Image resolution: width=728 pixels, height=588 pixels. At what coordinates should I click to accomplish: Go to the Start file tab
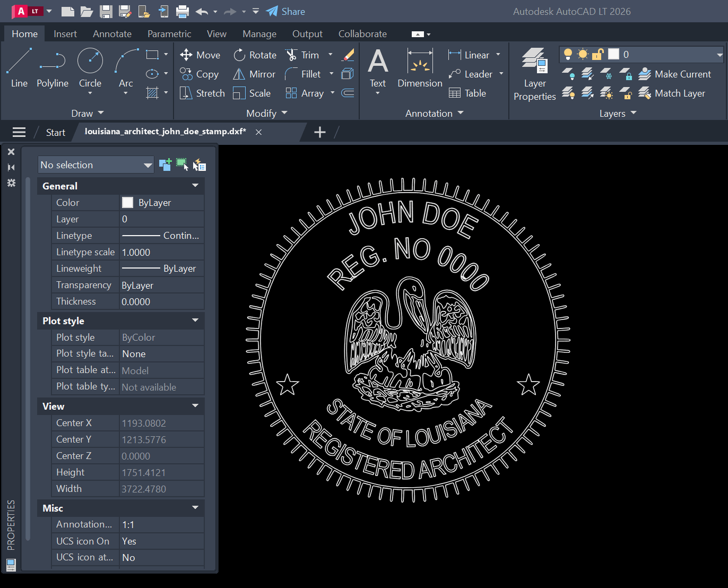pos(55,132)
